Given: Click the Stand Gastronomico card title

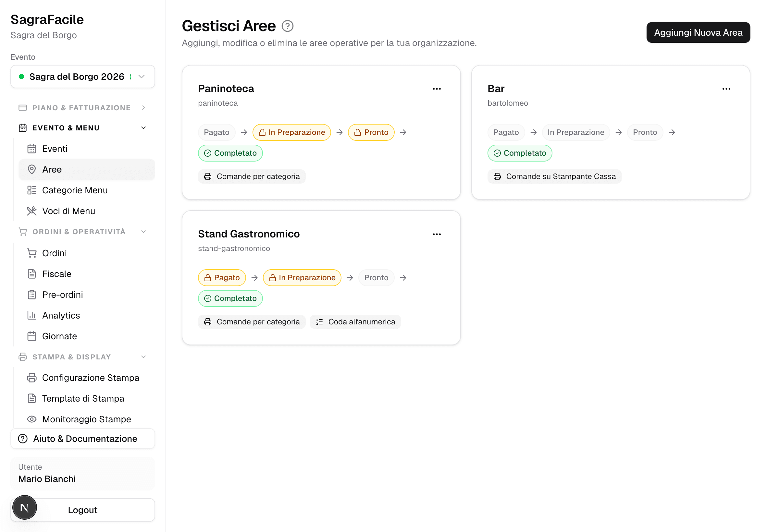Looking at the screenshot, I should 249,234.
